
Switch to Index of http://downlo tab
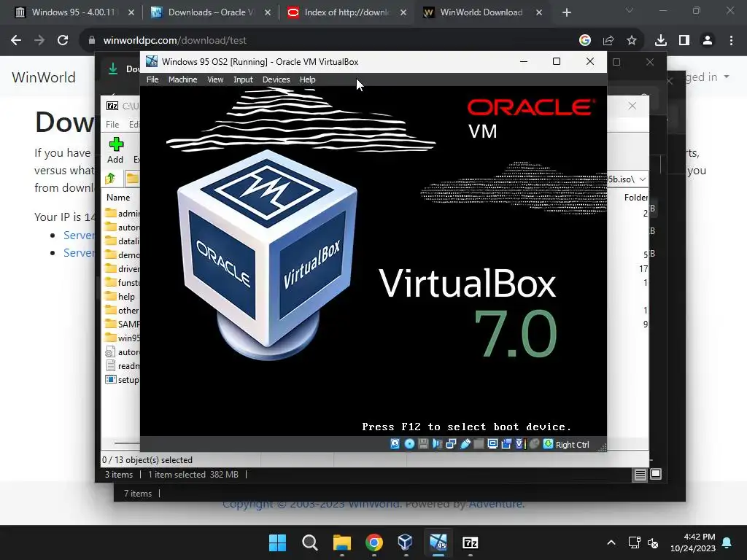pyautogui.click(x=347, y=12)
